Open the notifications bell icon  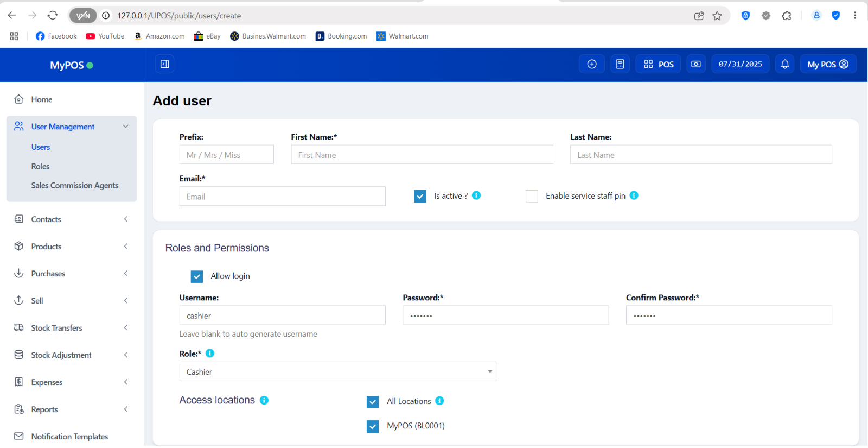point(784,64)
